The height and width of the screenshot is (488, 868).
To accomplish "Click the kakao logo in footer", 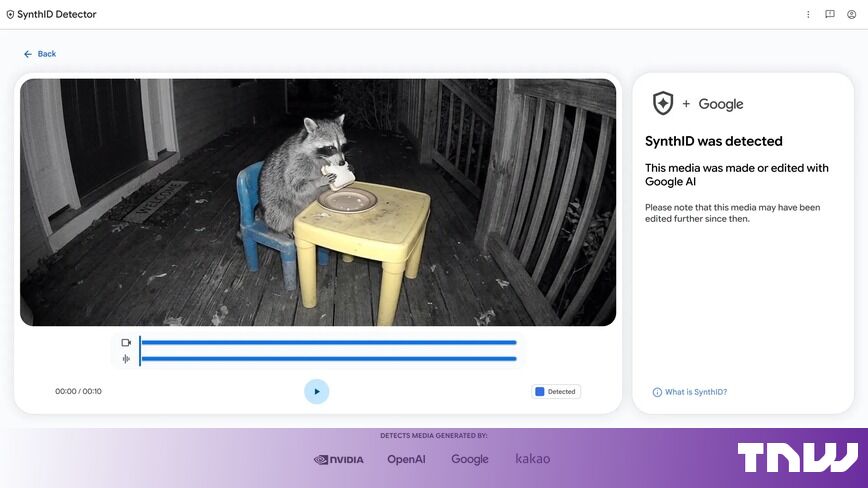I will tap(533, 459).
